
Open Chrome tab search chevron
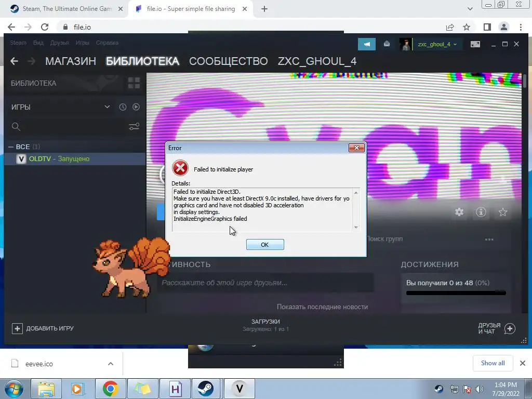pos(470,9)
